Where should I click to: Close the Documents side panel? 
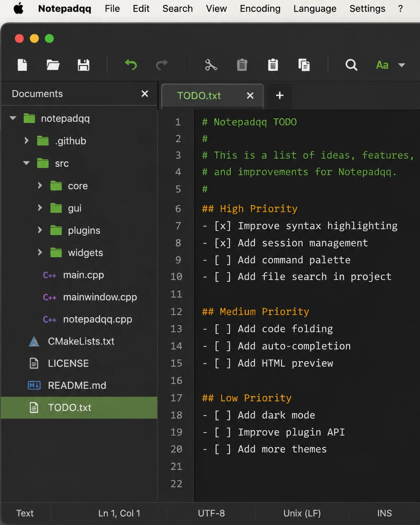[145, 94]
